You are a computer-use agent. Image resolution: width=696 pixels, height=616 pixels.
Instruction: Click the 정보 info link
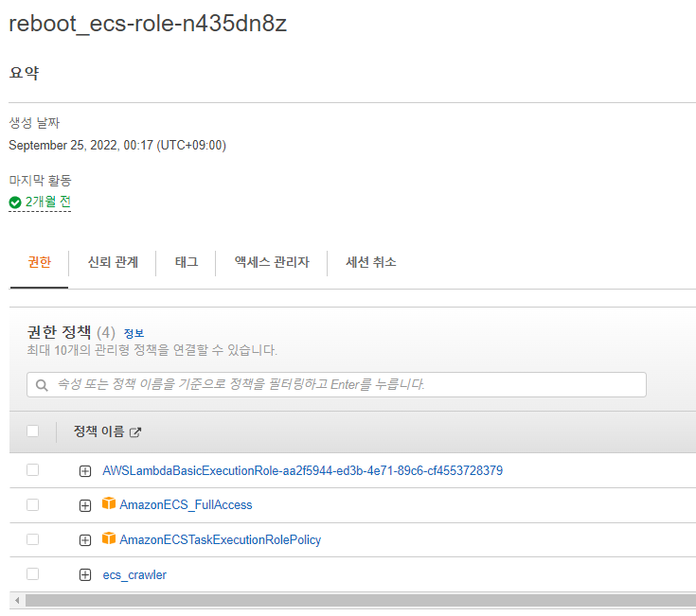[134, 333]
